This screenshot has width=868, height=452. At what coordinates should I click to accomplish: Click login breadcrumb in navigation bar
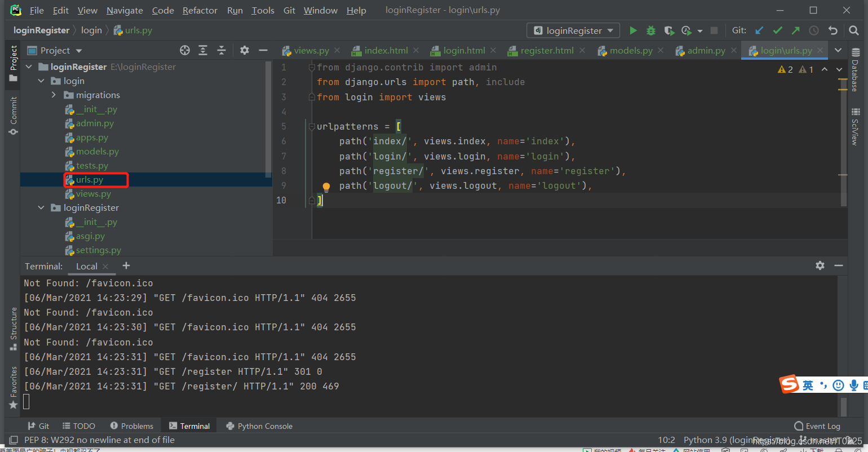pos(91,30)
